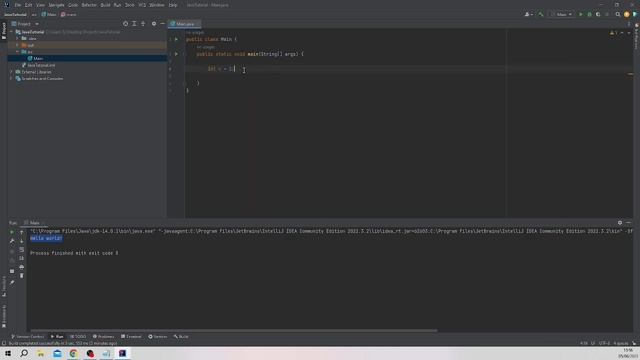Click run gutter arrow beside class Main
The image size is (640, 360).
coord(176,39)
